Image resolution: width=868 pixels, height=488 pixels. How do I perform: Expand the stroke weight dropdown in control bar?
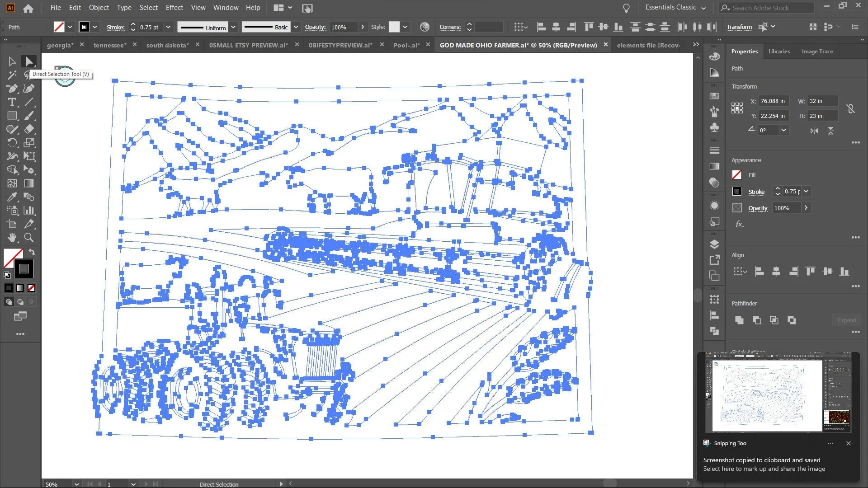168,27
